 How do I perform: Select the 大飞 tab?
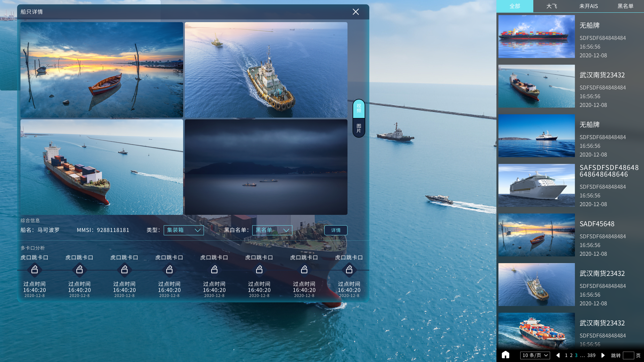tap(551, 6)
